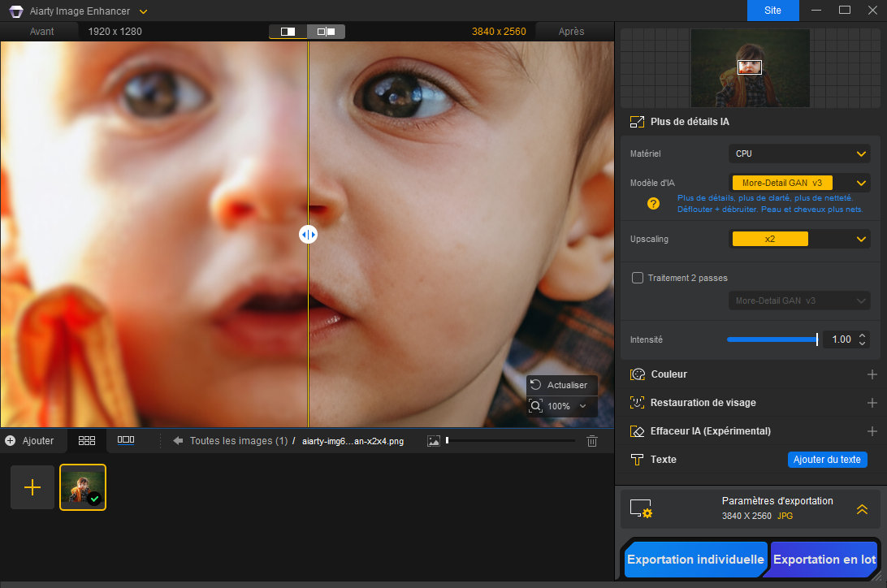887x588 pixels.
Task: Click the Ajouter du texte button
Action: pos(827,460)
